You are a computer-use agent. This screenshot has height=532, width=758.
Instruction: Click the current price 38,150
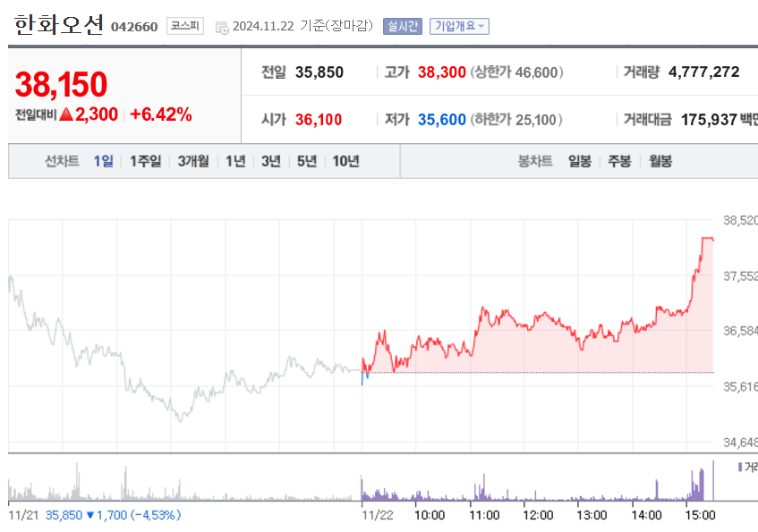pos(61,84)
